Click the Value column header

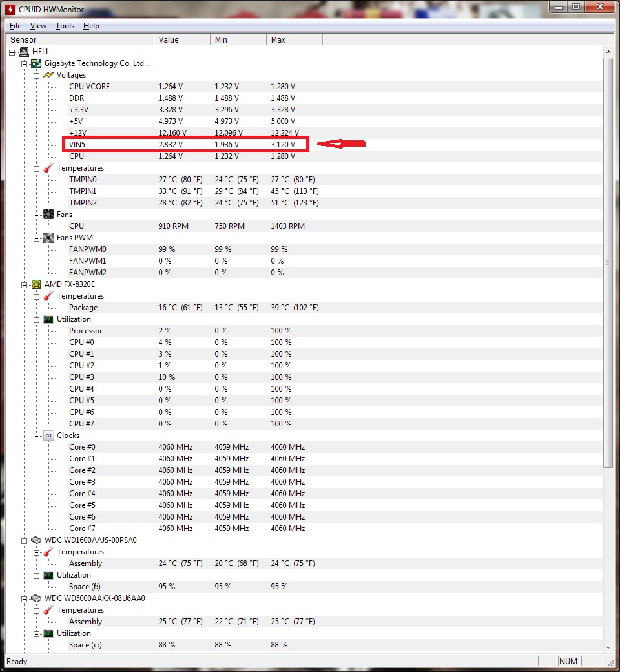[182, 40]
